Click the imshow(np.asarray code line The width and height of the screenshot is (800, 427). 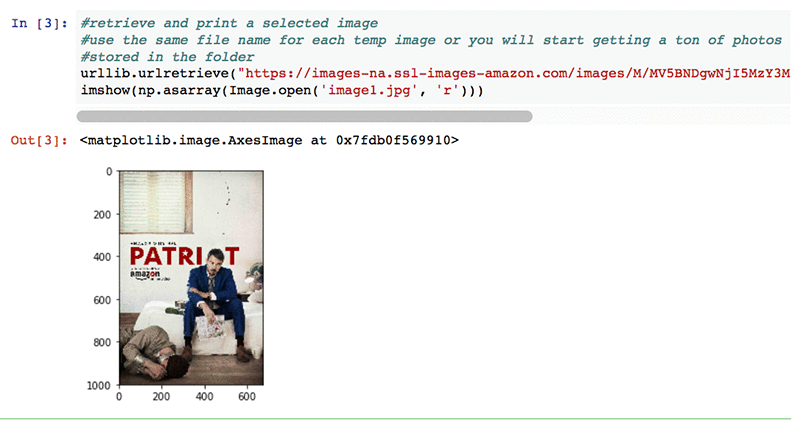coord(282,91)
